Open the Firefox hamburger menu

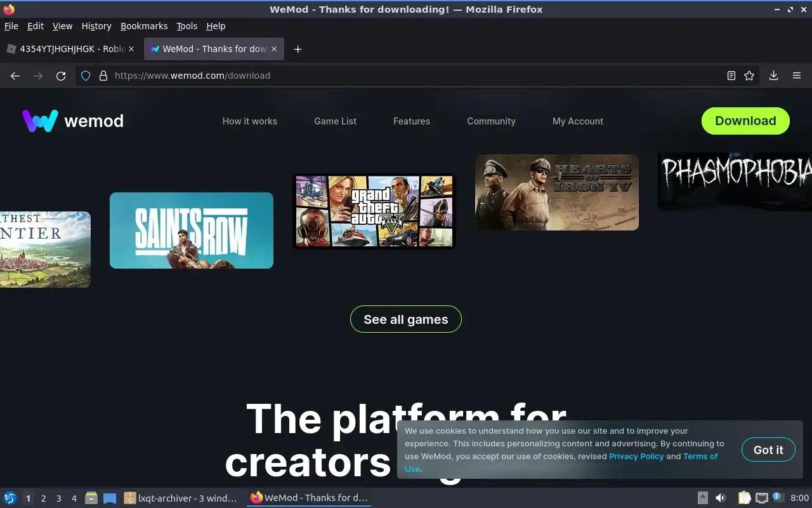[x=797, y=76]
